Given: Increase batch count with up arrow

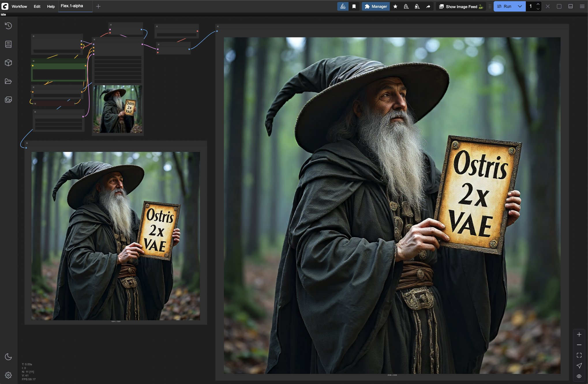Looking at the screenshot, I should pos(538,4).
